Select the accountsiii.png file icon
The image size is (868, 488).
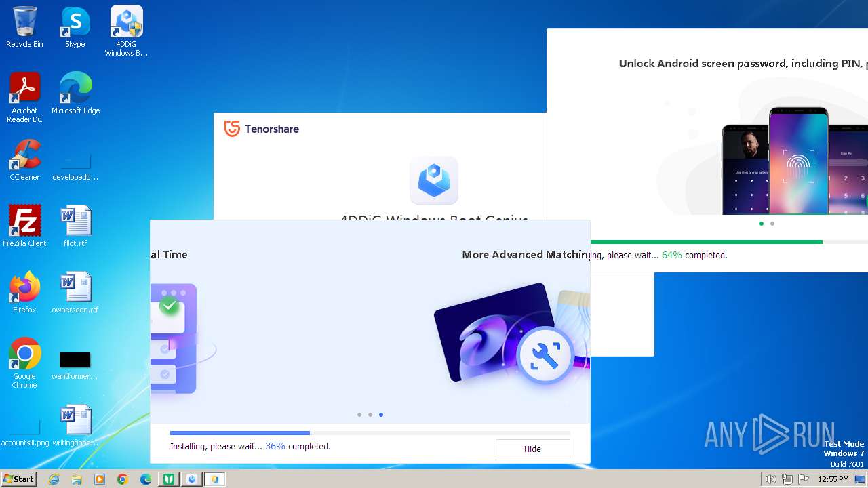pos(25,432)
